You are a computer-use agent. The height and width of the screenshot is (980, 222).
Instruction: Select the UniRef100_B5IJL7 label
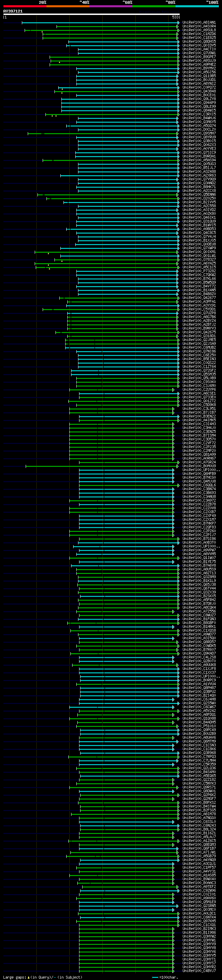[199, 168]
